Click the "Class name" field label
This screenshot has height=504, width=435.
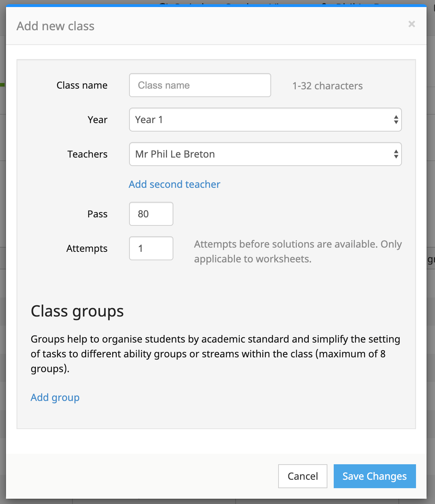click(x=82, y=85)
